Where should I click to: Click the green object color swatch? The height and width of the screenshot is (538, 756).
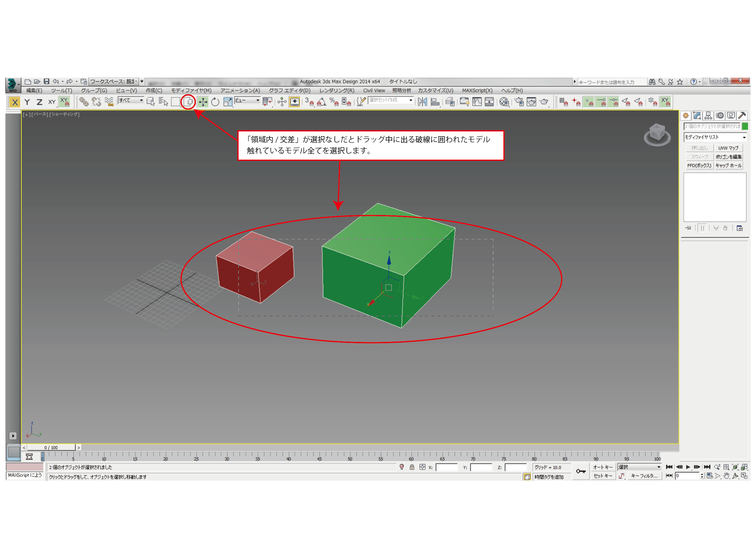click(x=745, y=126)
